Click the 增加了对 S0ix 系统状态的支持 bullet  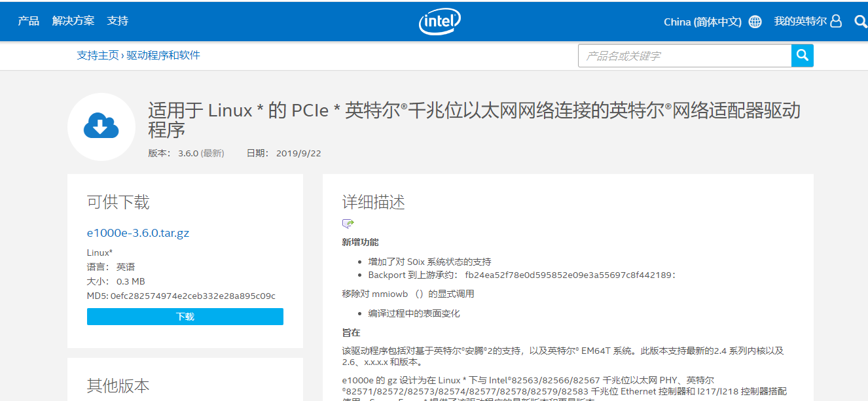click(x=429, y=262)
